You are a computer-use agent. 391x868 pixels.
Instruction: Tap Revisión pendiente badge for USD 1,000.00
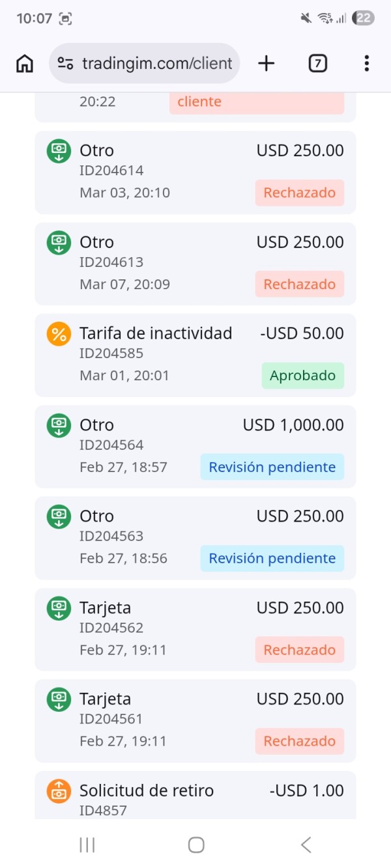(x=272, y=468)
